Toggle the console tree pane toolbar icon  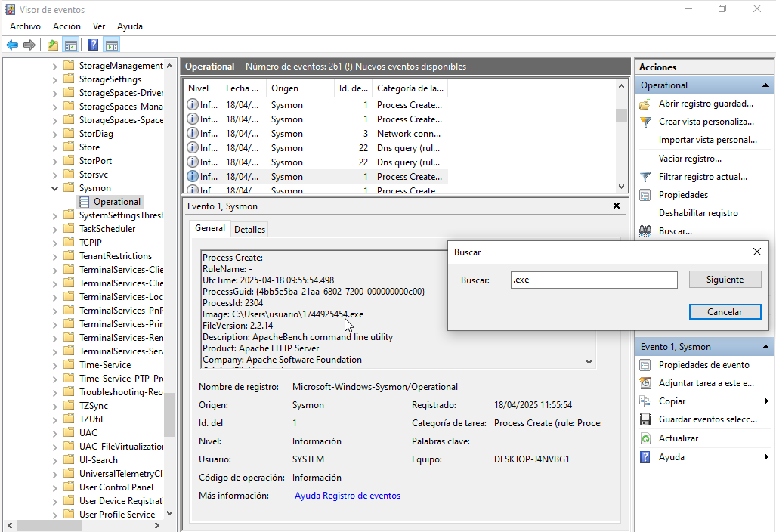(x=71, y=45)
